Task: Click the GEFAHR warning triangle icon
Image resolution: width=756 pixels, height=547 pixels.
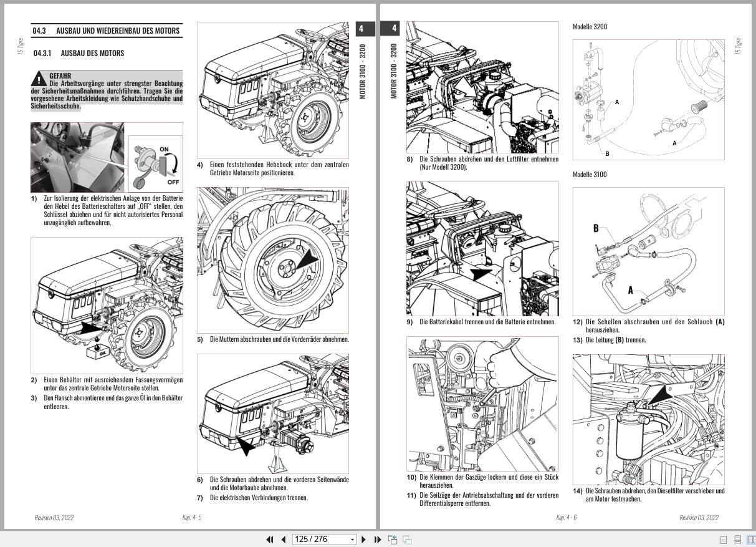Action: click(39, 78)
